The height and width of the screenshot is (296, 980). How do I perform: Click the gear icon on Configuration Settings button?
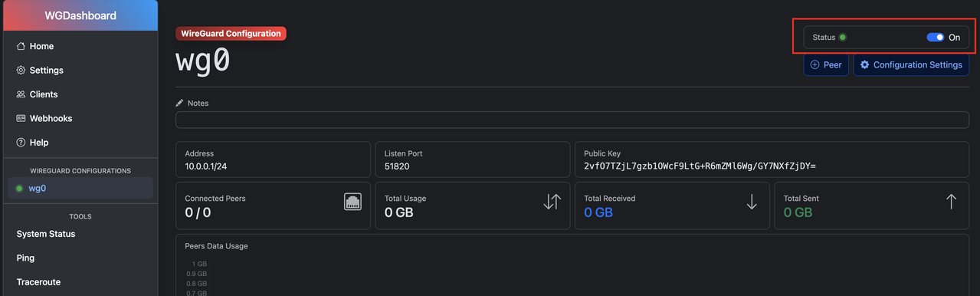click(x=865, y=65)
